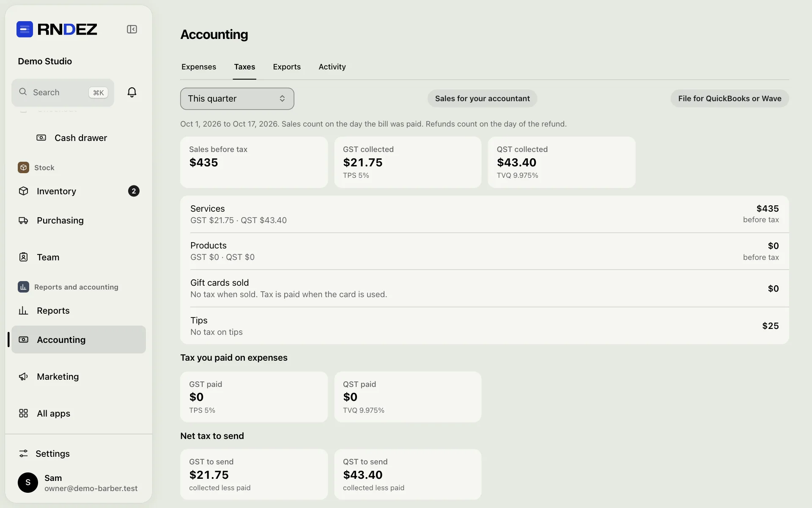Click the GST paid $0 card
812x508 pixels.
[x=254, y=397]
